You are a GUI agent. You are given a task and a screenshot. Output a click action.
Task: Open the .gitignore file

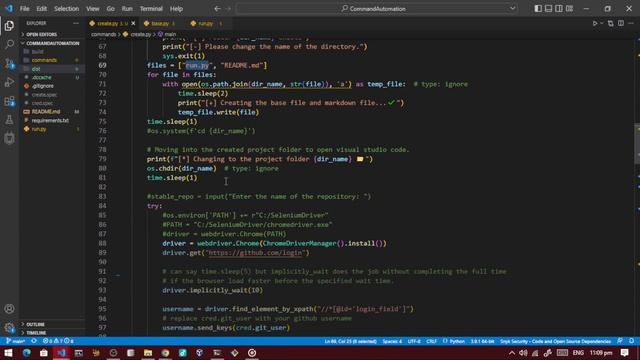click(x=52, y=86)
